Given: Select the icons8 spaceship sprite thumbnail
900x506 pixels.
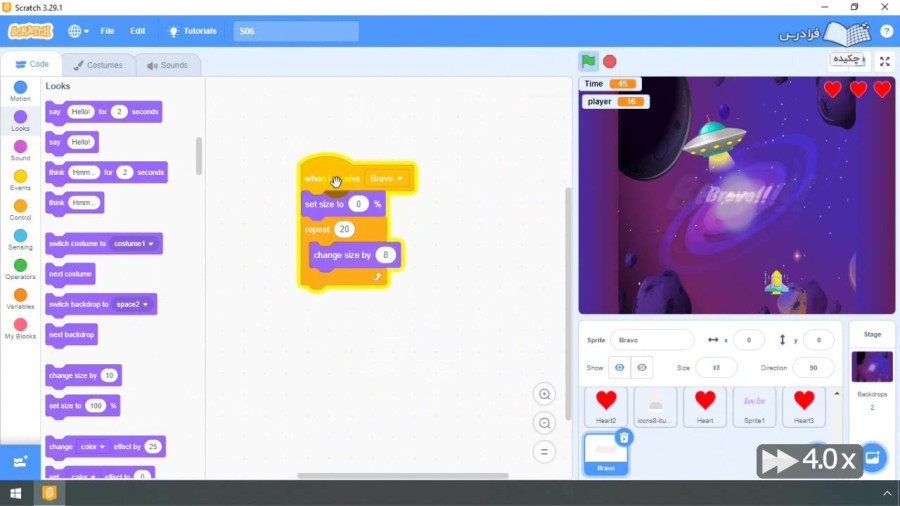Looking at the screenshot, I should click(x=655, y=407).
